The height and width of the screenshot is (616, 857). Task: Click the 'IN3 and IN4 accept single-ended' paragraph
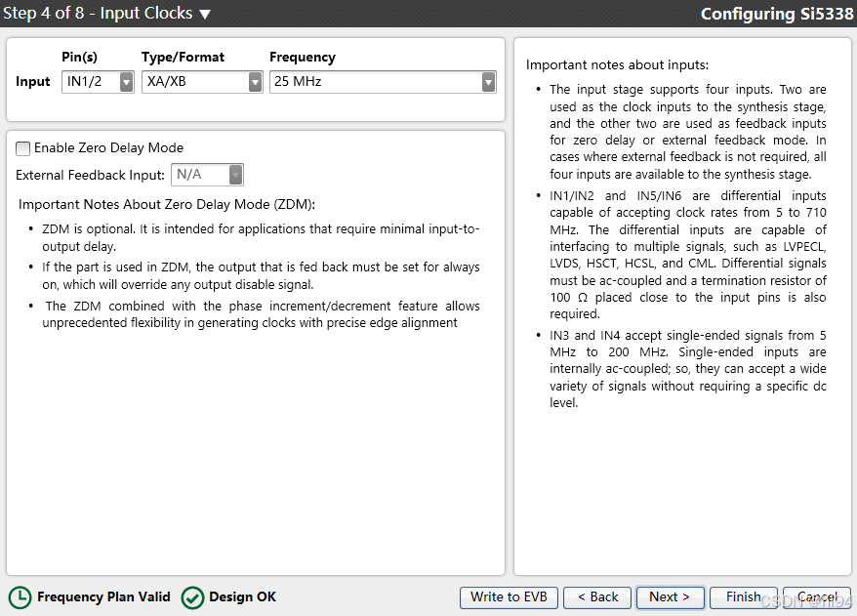(687, 369)
